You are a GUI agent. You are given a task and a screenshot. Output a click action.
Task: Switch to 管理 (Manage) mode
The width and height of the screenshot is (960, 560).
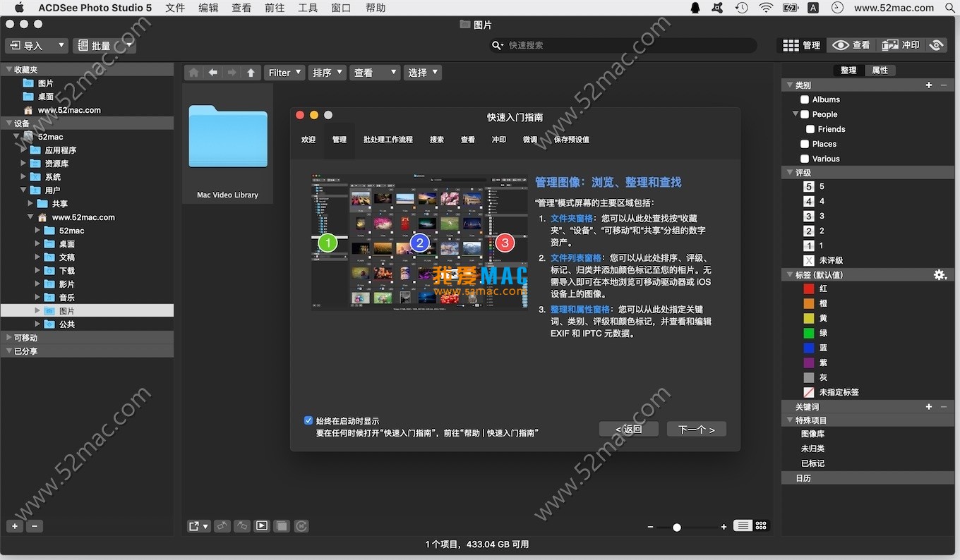tap(801, 45)
